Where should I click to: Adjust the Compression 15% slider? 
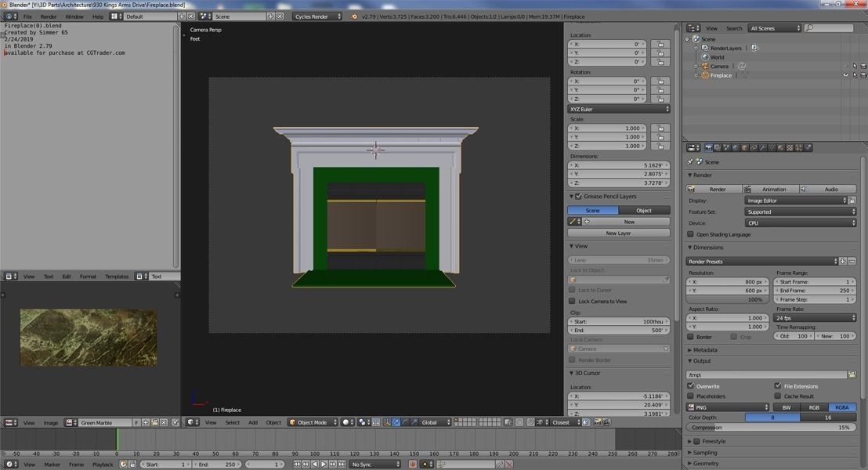tap(771, 428)
